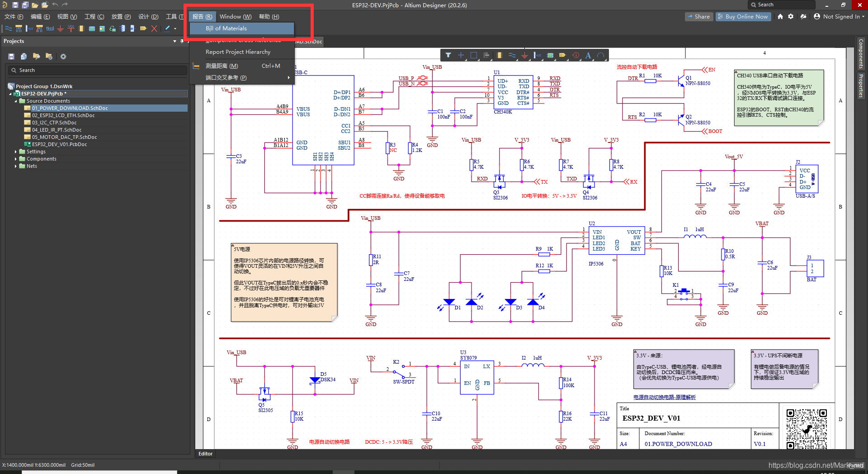
Task: Select 03_I2C_CTP.SchDoc in the project tree
Action: [54, 123]
